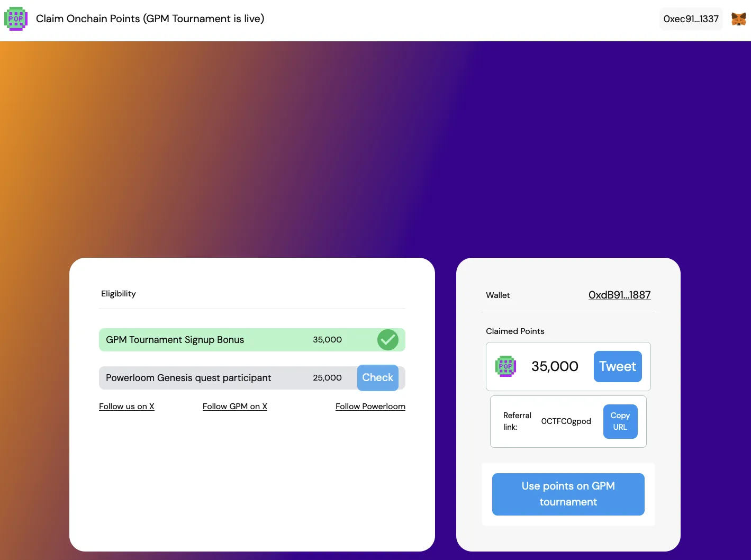Click the Claimed Points label
The image size is (751, 560).
[515, 331]
